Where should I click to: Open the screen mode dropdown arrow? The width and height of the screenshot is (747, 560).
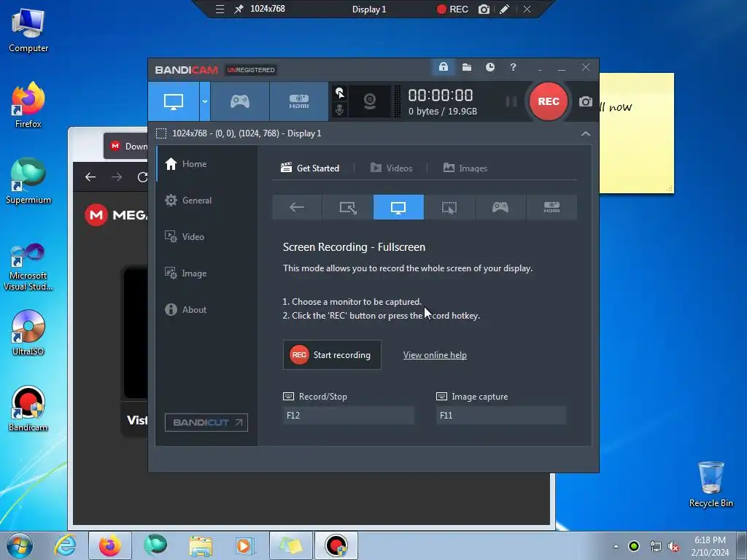tap(204, 101)
